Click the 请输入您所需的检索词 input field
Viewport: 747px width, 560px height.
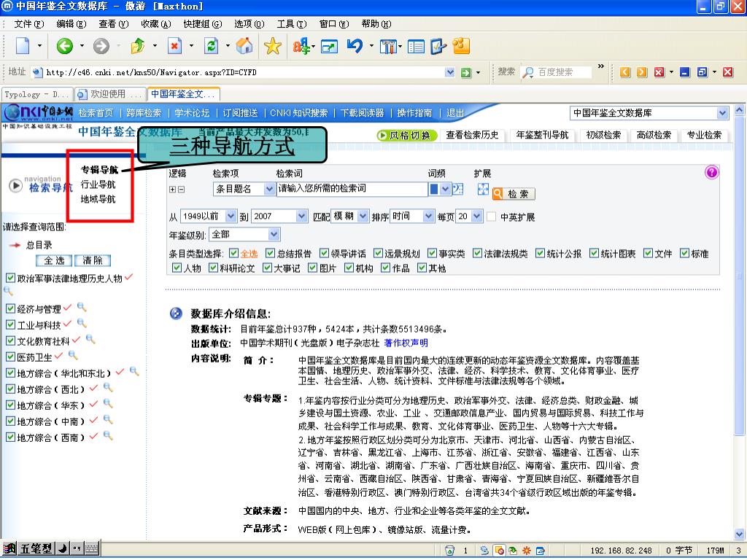[352, 189]
